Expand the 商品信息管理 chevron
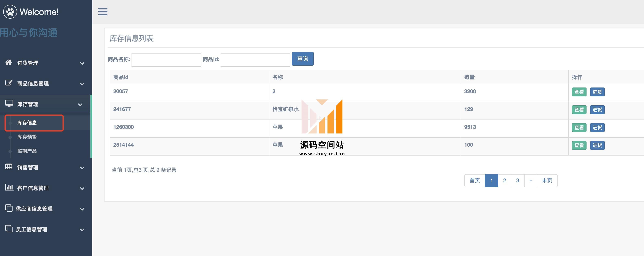This screenshot has width=644, height=256. [82, 84]
